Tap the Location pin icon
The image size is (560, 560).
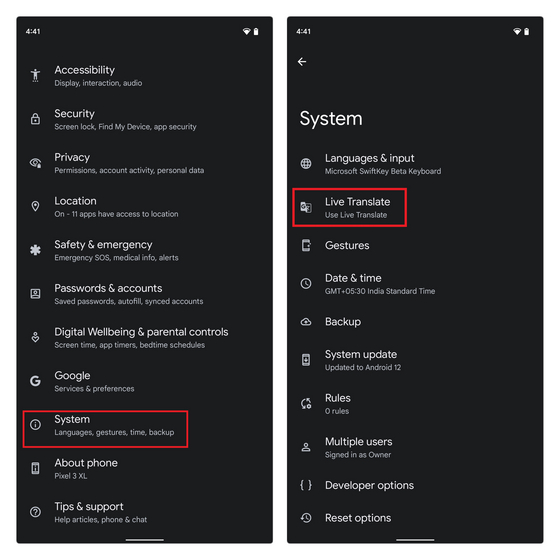(x=35, y=206)
